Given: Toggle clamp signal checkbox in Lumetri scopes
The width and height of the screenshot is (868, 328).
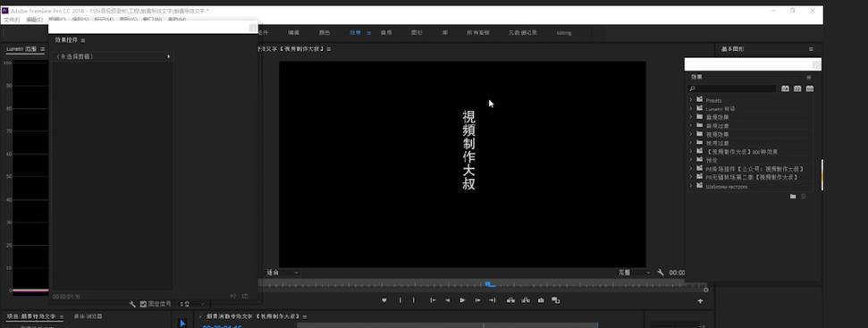Looking at the screenshot, I should (143, 304).
